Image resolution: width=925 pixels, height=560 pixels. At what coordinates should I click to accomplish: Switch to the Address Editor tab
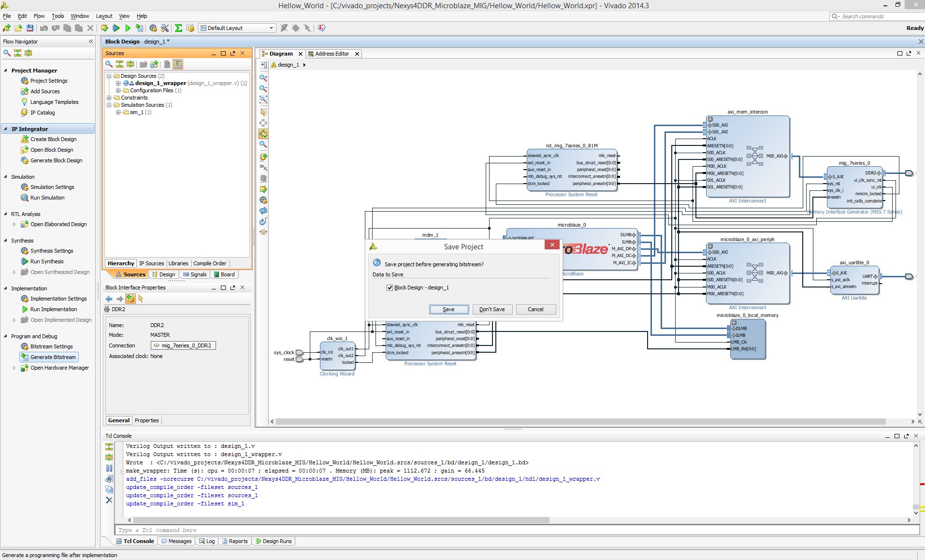point(332,54)
